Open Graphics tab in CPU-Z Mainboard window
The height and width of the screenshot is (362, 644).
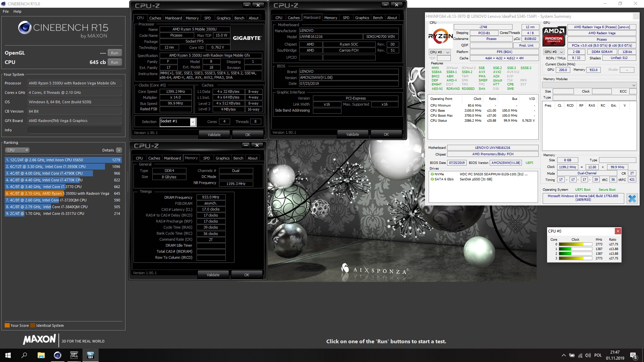point(362,18)
